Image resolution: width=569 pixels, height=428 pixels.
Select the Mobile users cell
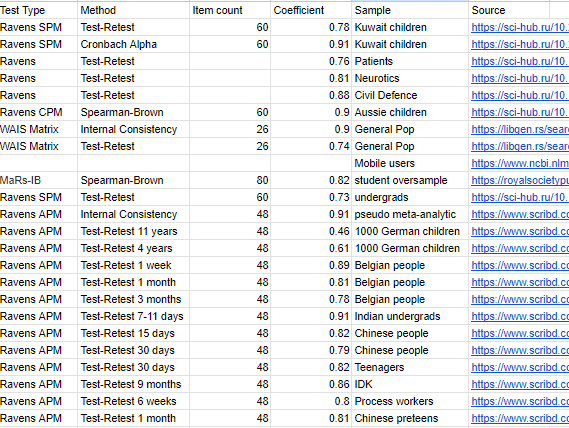(410, 163)
